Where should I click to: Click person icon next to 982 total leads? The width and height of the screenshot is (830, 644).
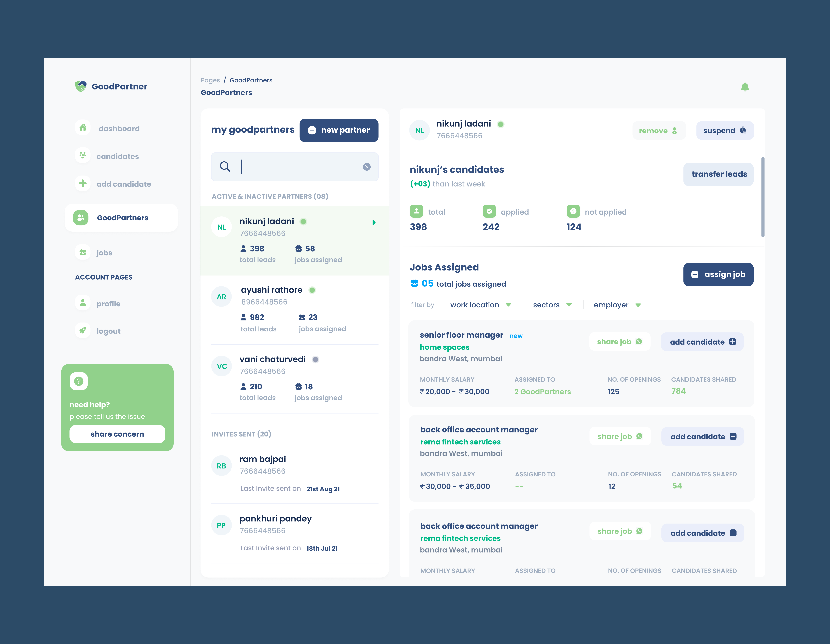point(244,317)
